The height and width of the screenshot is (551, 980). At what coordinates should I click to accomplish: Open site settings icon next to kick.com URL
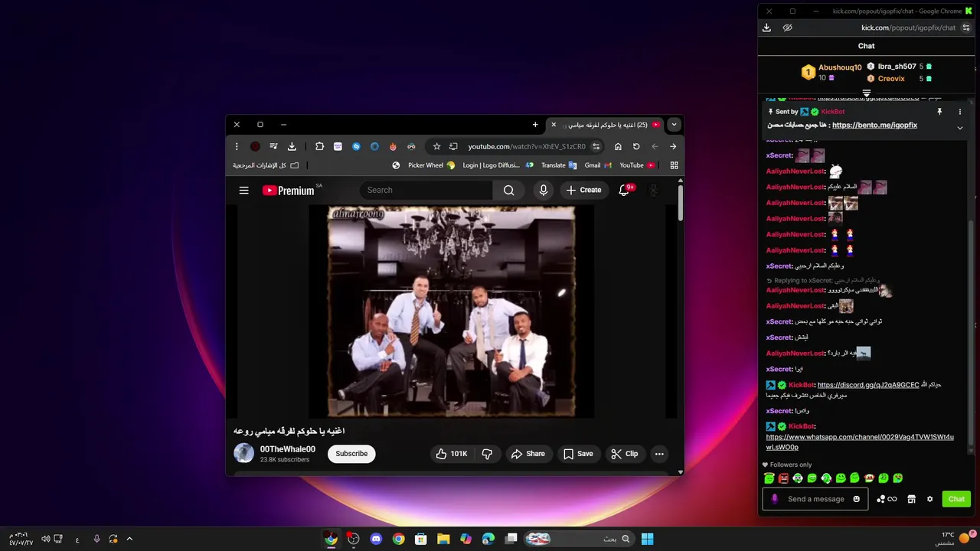pyautogui.click(x=966, y=28)
